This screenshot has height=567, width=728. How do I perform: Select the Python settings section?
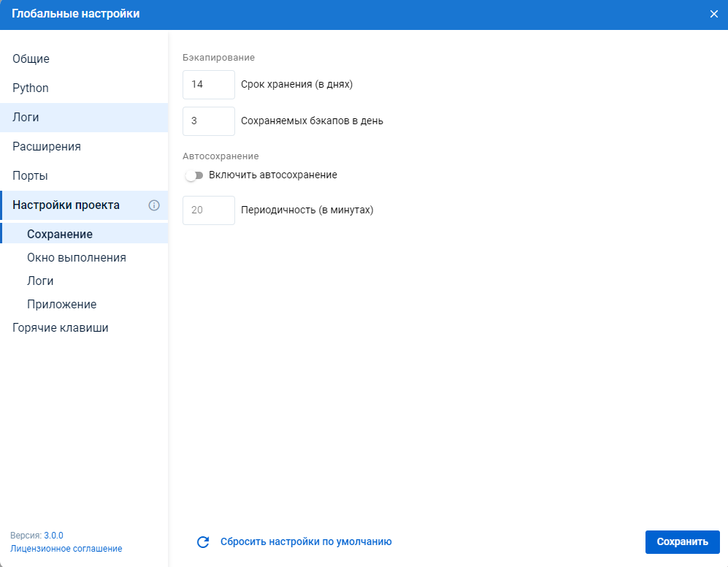[31, 88]
